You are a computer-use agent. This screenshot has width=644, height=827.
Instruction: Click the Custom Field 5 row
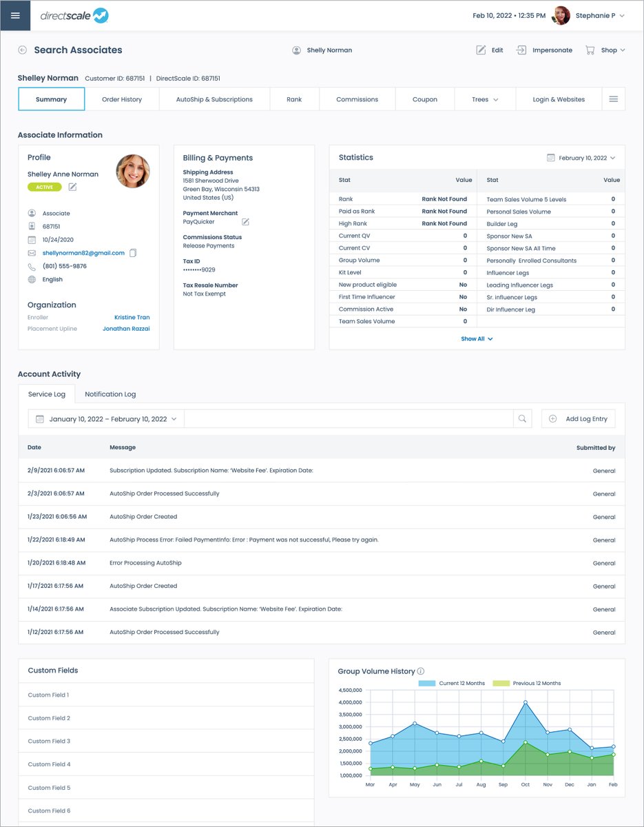(166, 787)
